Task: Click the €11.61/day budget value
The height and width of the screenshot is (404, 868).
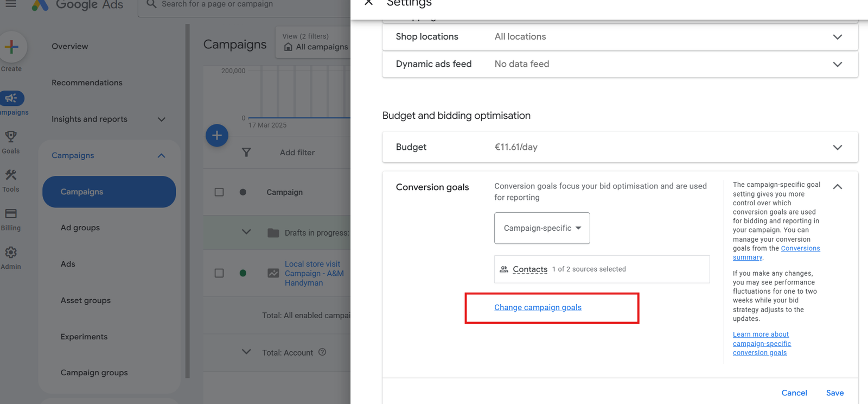Action: 516,147
